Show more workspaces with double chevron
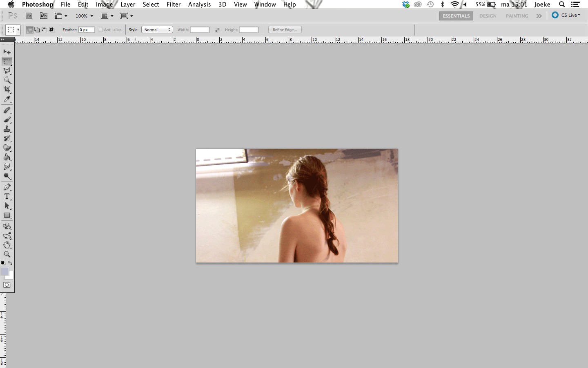Screen dimensions: 588x368 pos(539,16)
